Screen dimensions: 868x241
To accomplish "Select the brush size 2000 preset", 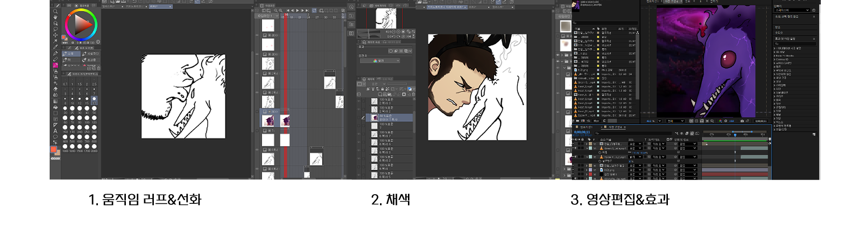I will 94,147.
